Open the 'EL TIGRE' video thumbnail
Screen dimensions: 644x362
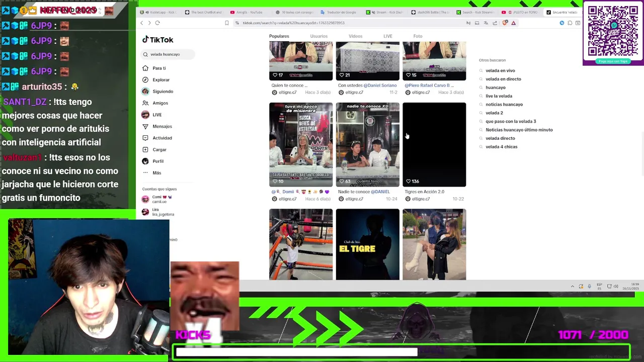[367, 244]
